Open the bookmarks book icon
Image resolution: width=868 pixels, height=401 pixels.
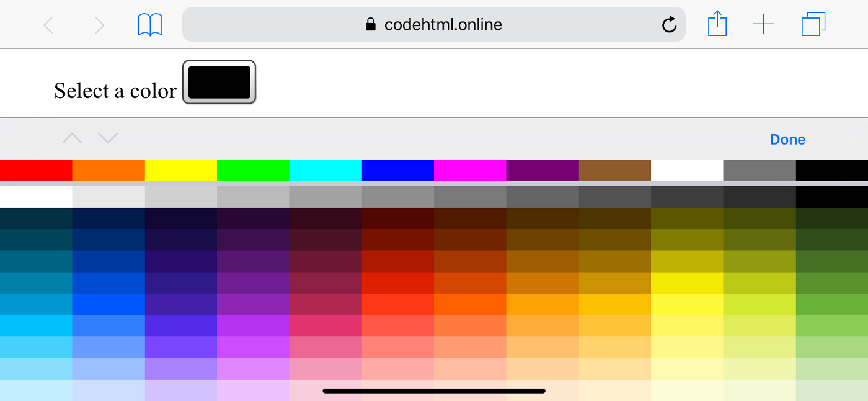(x=150, y=25)
